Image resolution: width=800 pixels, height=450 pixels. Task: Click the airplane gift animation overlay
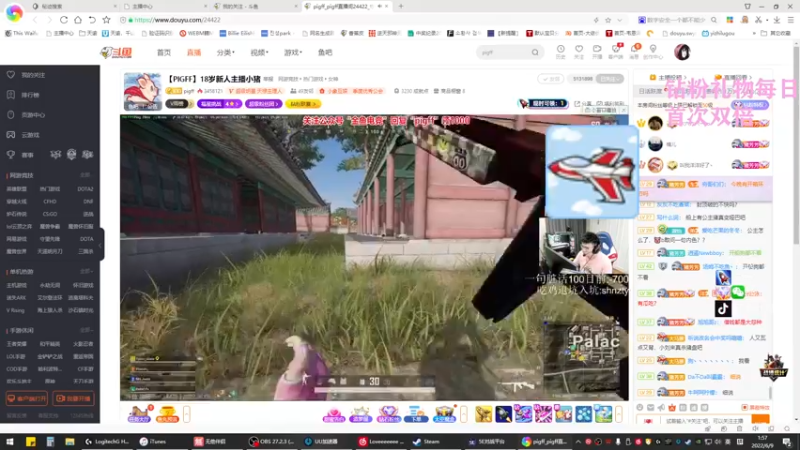point(592,172)
